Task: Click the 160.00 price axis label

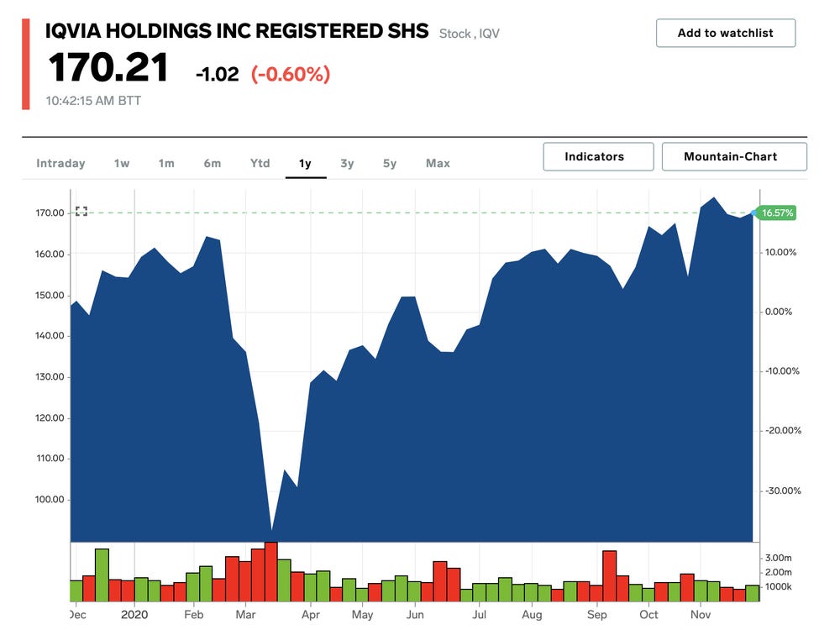Action: click(x=50, y=254)
